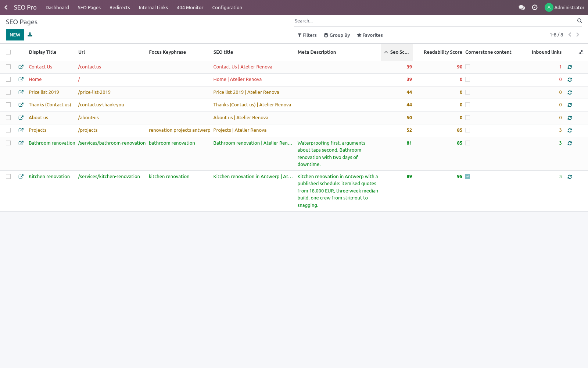Open the optional columns settings icon
This screenshot has height=368, width=588.
[x=581, y=52]
